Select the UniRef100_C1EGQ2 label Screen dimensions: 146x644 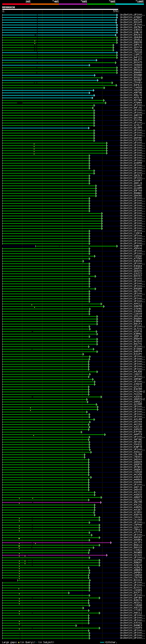131,256
